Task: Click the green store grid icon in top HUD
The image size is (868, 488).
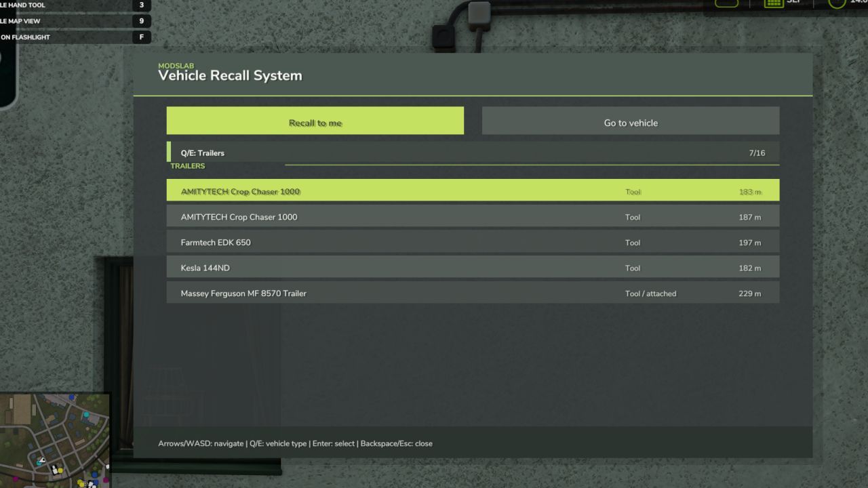Action: (773, 3)
